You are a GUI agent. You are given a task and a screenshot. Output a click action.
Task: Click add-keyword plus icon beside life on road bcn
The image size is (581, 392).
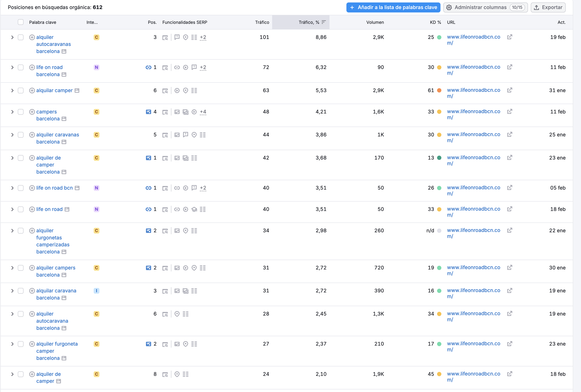click(x=32, y=188)
